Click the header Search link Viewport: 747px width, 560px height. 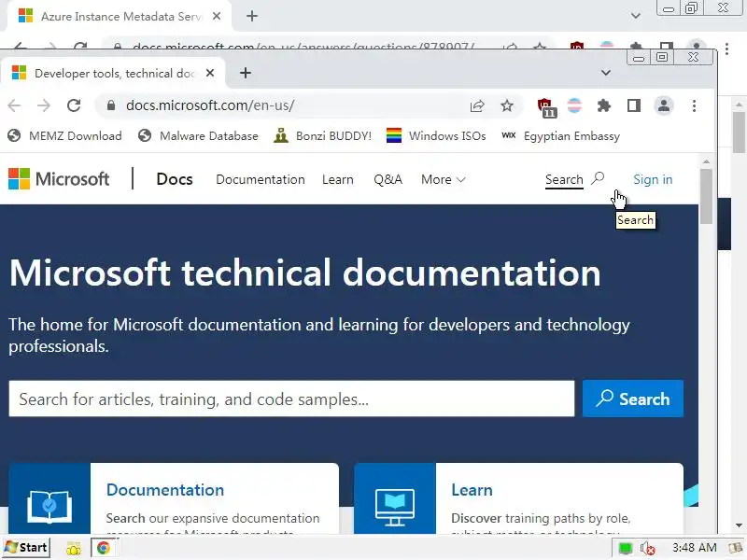[574, 179]
